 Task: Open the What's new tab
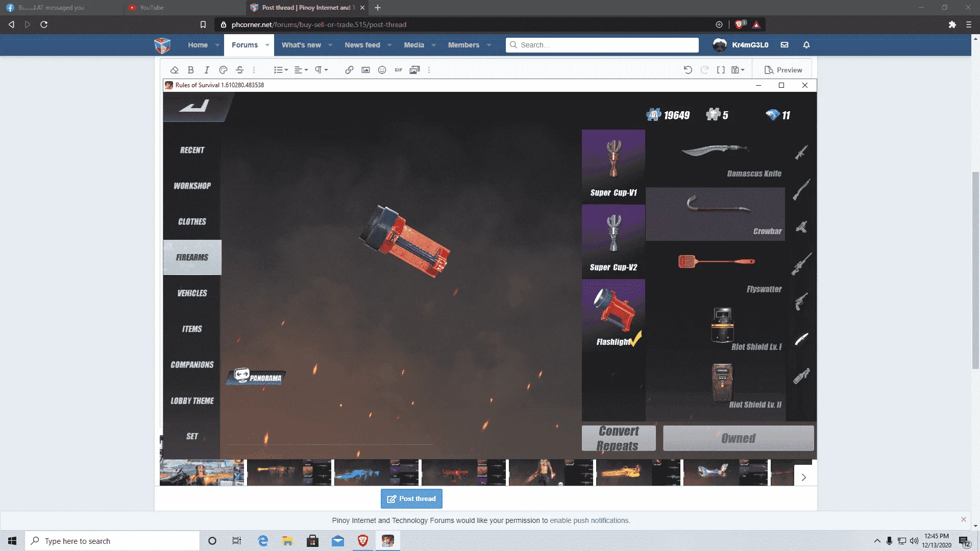point(301,45)
